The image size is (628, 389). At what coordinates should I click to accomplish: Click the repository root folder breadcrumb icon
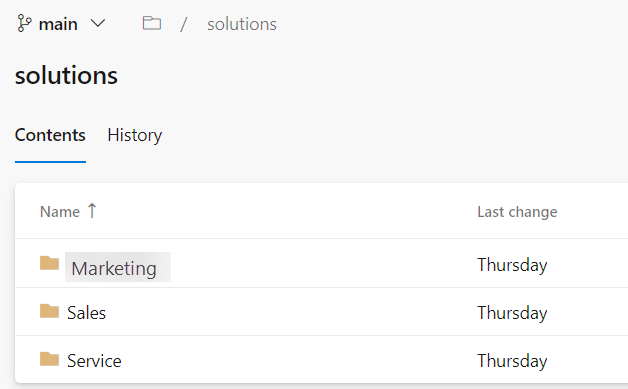click(x=152, y=23)
